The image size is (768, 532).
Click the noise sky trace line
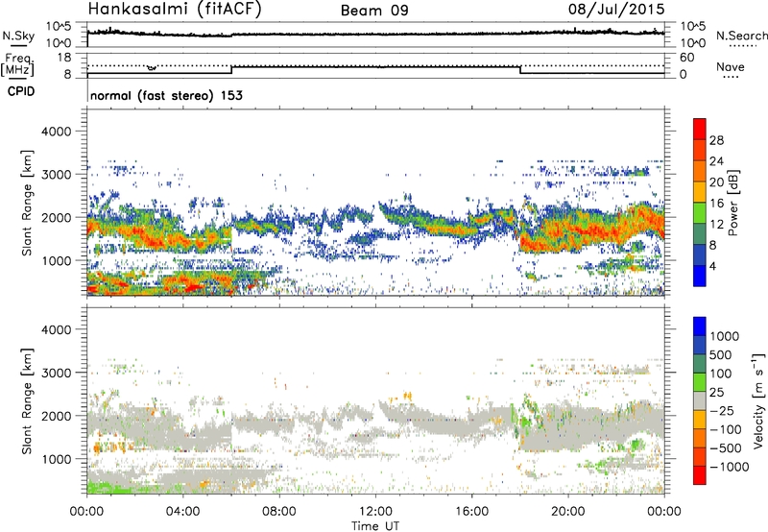tap(375, 34)
